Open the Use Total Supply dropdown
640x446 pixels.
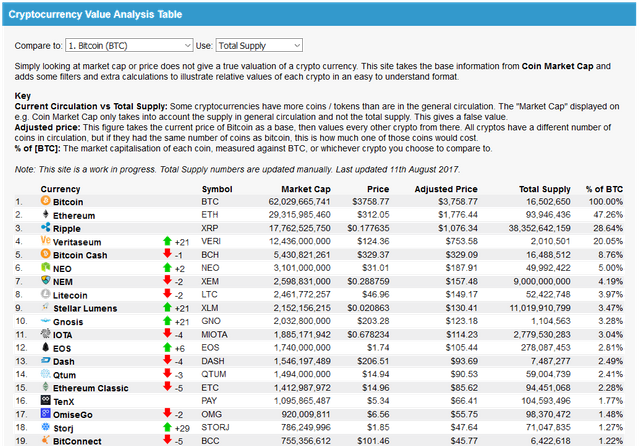click(259, 45)
